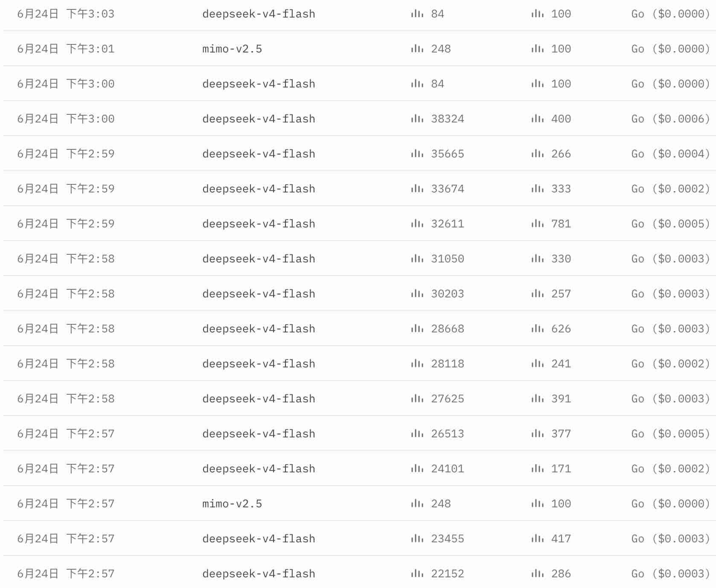The width and height of the screenshot is (716, 588).
Task: Open the chart icon beside 24101
Action: (417, 469)
